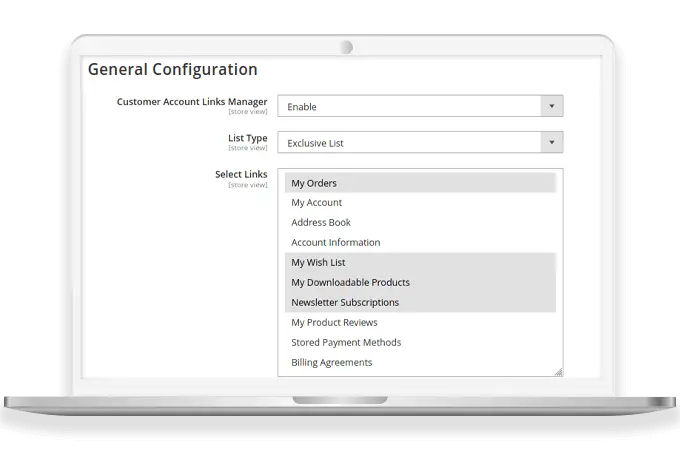Click the list box resize handle
This screenshot has width=680, height=450.
tap(558, 372)
